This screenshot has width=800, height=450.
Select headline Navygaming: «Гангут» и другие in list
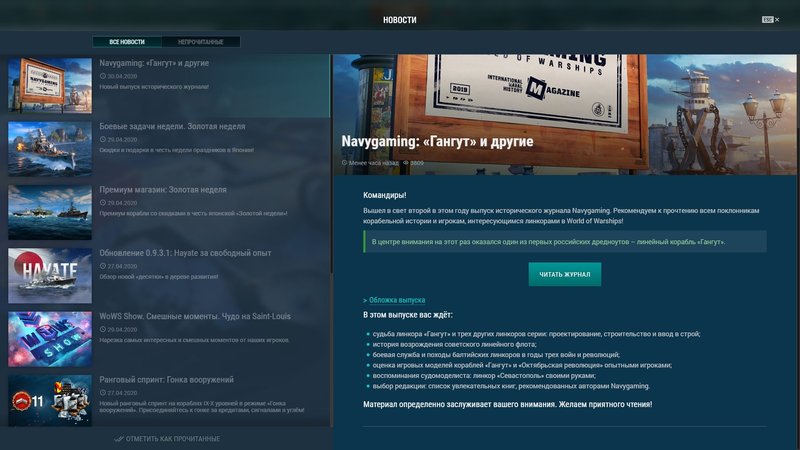[x=154, y=63]
